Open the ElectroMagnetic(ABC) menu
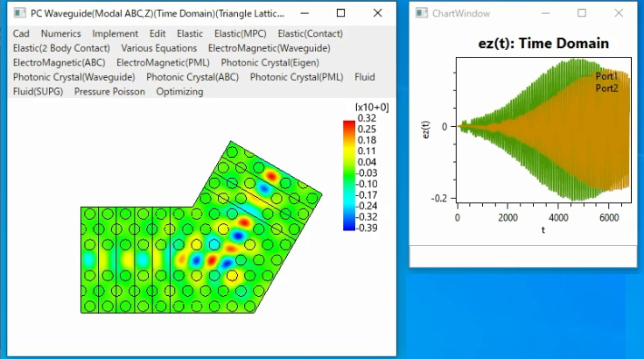This screenshot has width=644, height=359. (x=59, y=62)
